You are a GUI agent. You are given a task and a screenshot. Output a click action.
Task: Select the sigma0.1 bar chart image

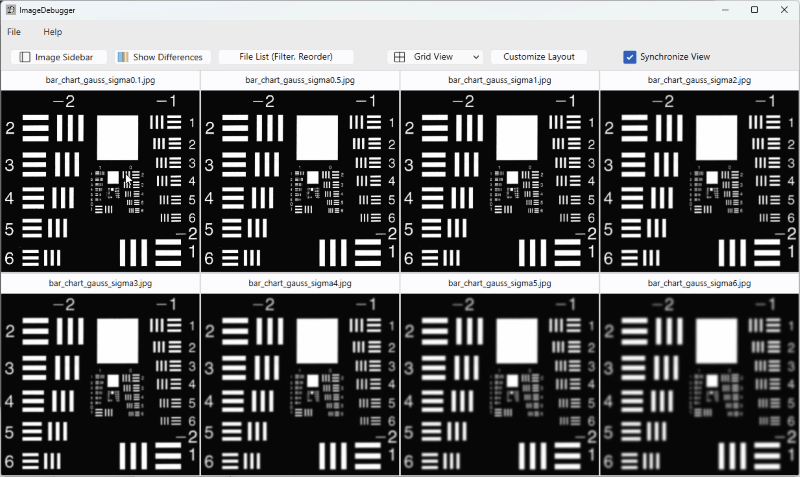pos(100,181)
